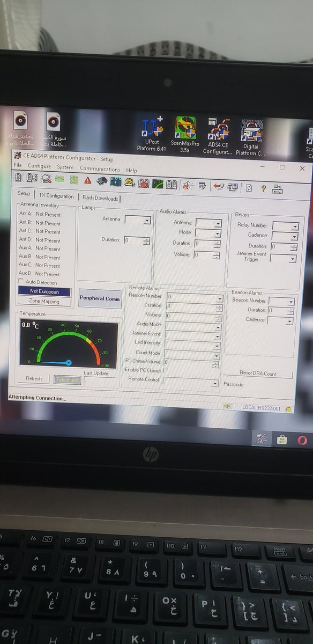This screenshot has height=644, width=313.
Task: Open the Led Intensity dropdown
Action: coord(193,345)
